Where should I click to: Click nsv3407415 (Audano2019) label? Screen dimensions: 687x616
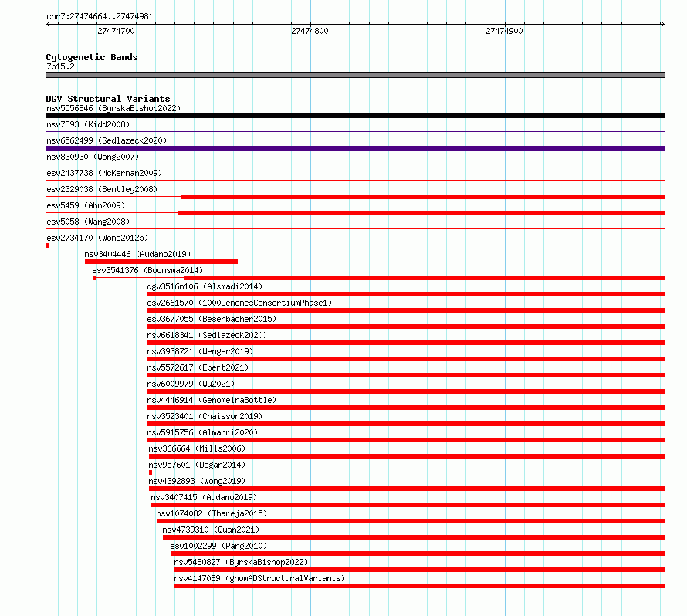(x=204, y=497)
